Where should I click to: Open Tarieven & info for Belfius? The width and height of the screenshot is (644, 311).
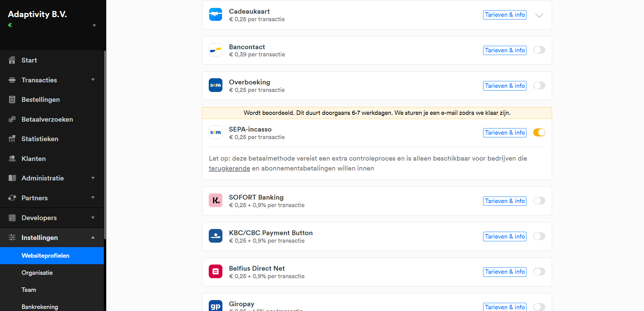click(x=505, y=272)
